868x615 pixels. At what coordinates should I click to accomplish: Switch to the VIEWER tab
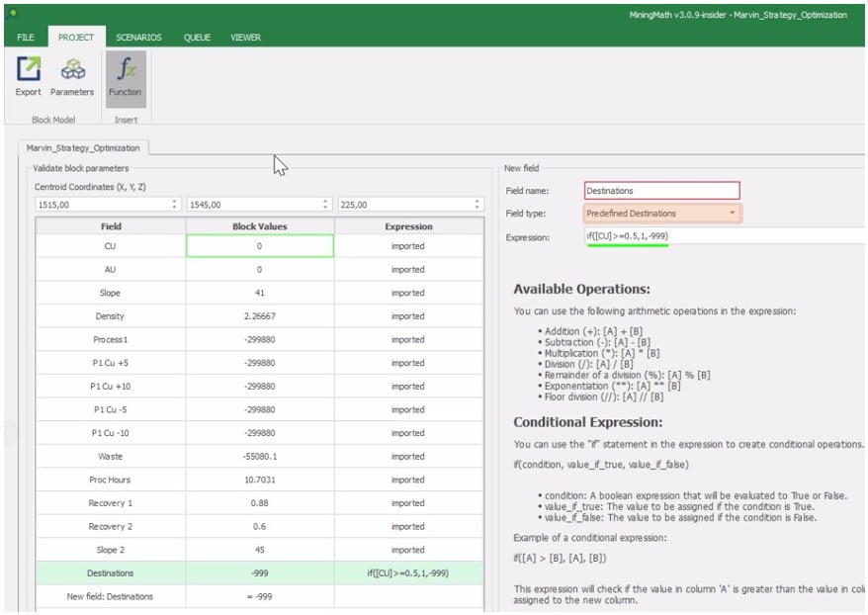tap(246, 38)
